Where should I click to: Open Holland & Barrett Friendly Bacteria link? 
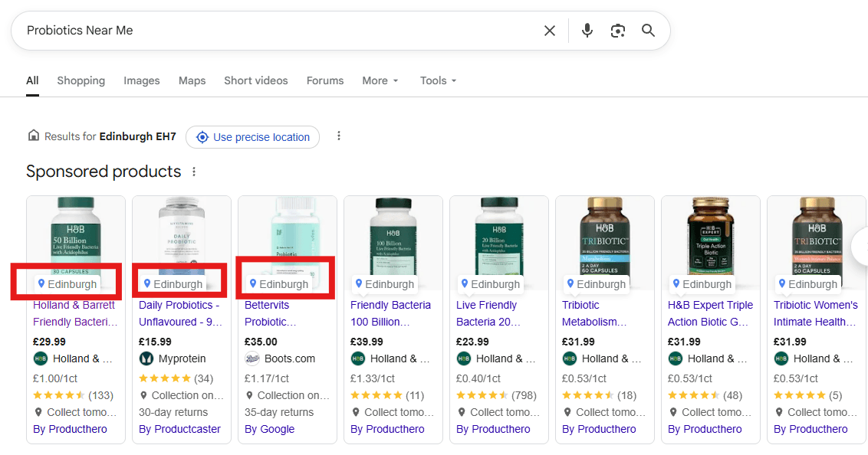(x=74, y=313)
